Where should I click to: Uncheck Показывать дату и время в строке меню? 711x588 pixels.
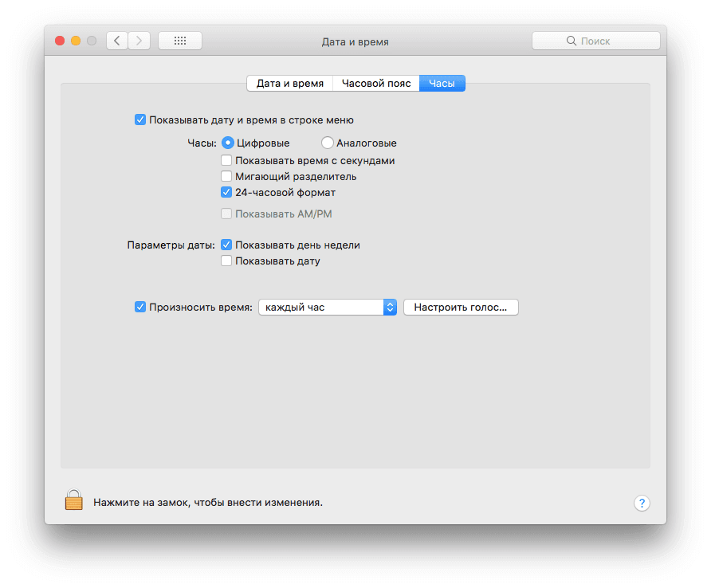[140, 120]
